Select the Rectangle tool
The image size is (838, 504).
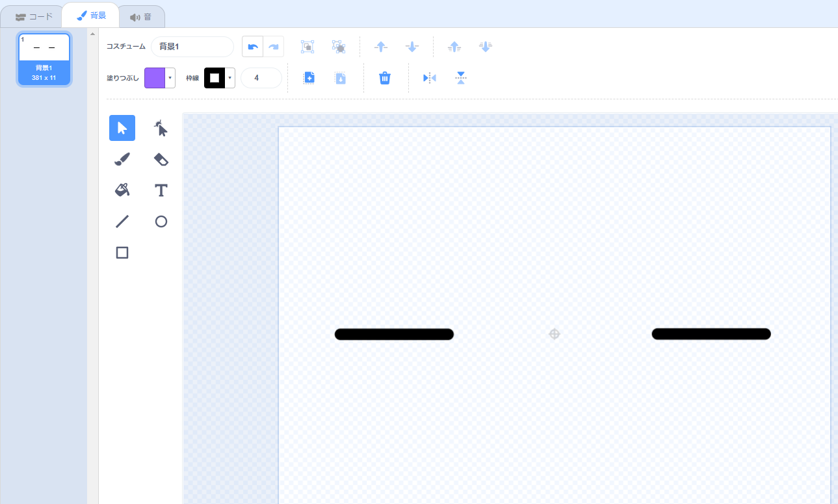122,253
